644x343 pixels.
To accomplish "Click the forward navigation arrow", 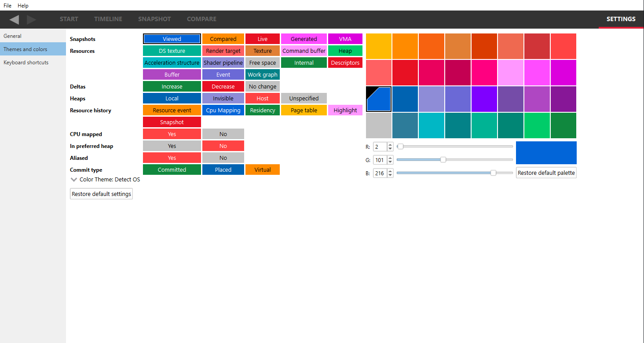I will pos(31,19).
